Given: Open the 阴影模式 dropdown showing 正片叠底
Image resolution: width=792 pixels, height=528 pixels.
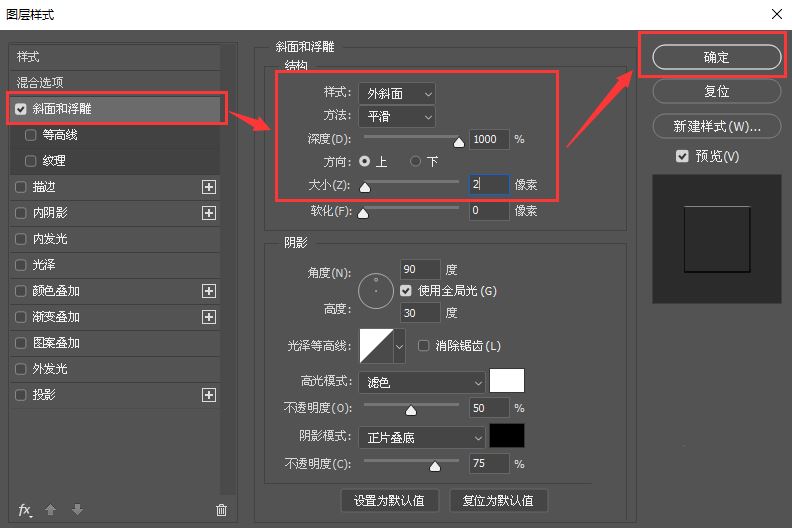Looking at the screenshot, I should click(x=422, y=438).
